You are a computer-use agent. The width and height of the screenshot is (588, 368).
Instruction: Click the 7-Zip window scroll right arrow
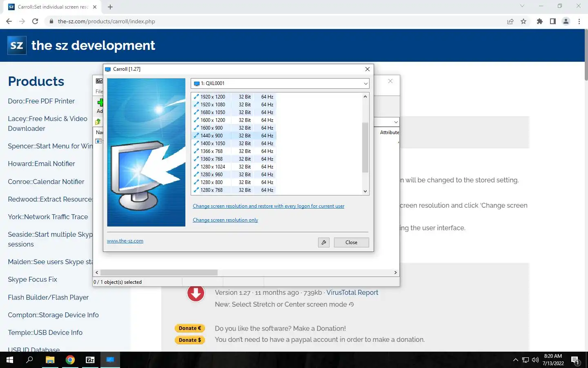pos(395,272)
